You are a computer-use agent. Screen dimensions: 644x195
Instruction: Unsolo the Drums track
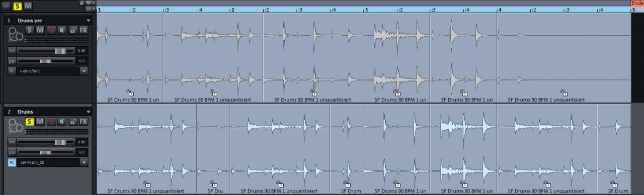click(30, 121)
